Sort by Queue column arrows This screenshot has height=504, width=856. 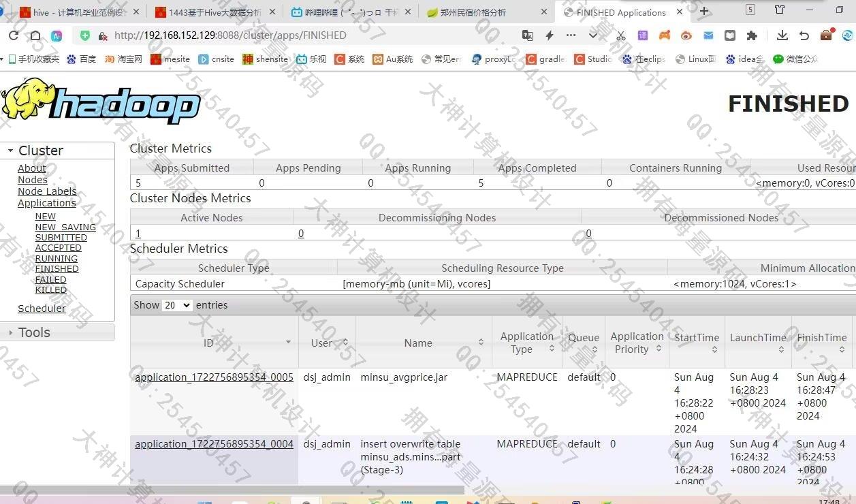coord(595,349)
